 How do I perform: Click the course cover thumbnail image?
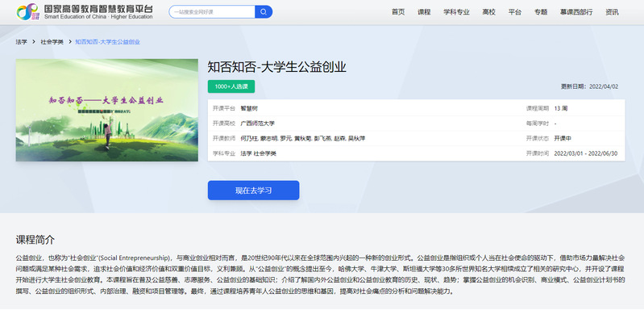pyautogui.click(x=106, y=110)
